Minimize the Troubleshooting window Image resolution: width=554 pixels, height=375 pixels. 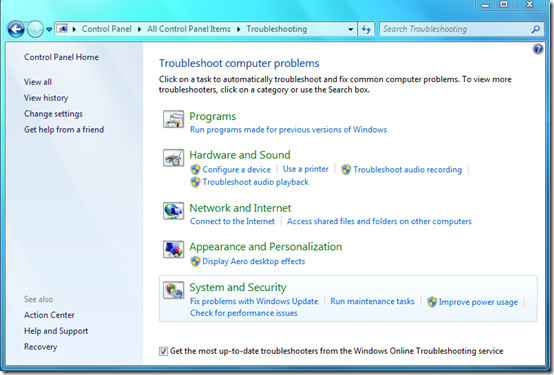[485, 5]
